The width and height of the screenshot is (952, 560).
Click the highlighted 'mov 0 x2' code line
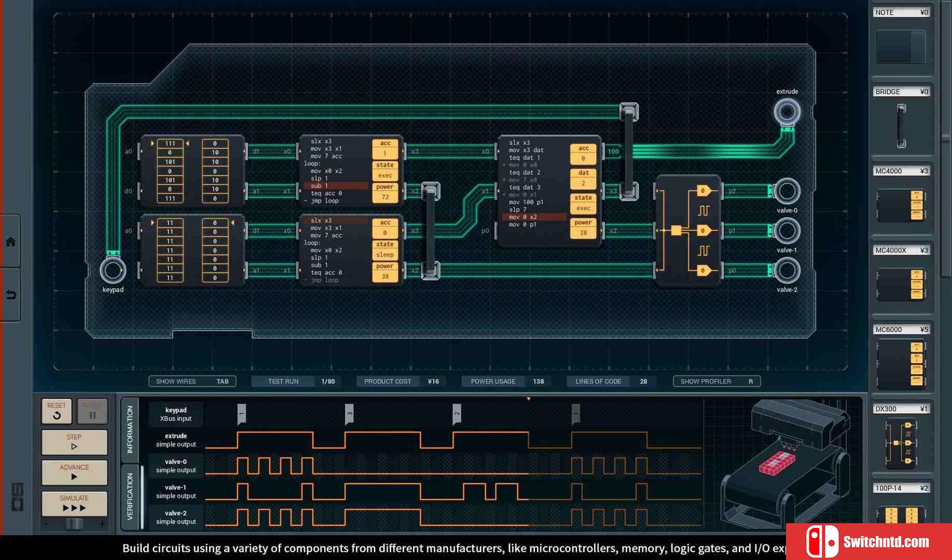(534, 217)
